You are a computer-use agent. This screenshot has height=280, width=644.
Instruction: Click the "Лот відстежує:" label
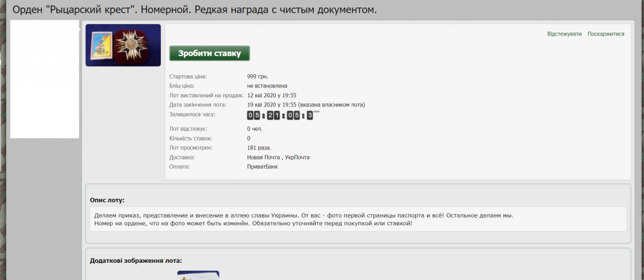click(188, 129)
